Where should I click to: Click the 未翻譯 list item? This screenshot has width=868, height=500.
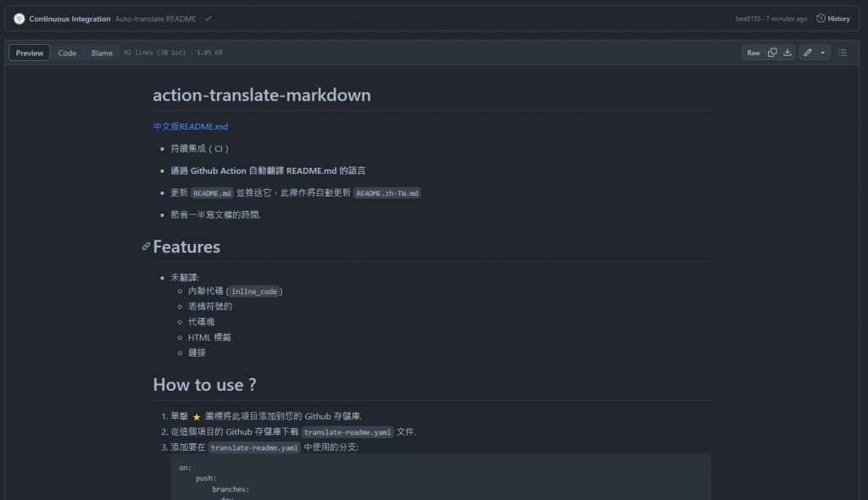click(185, 277)
